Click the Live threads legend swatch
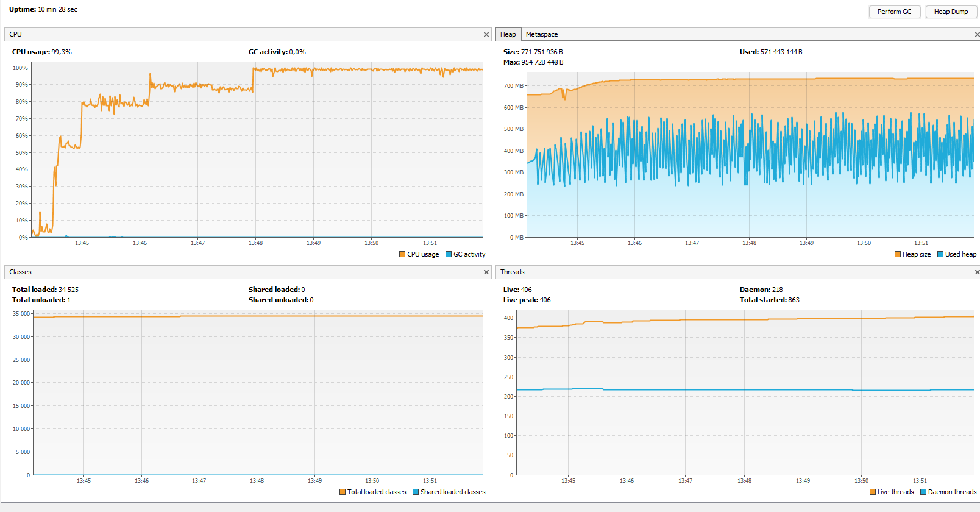This screenshot has width=980, height=512. (873, 492)
